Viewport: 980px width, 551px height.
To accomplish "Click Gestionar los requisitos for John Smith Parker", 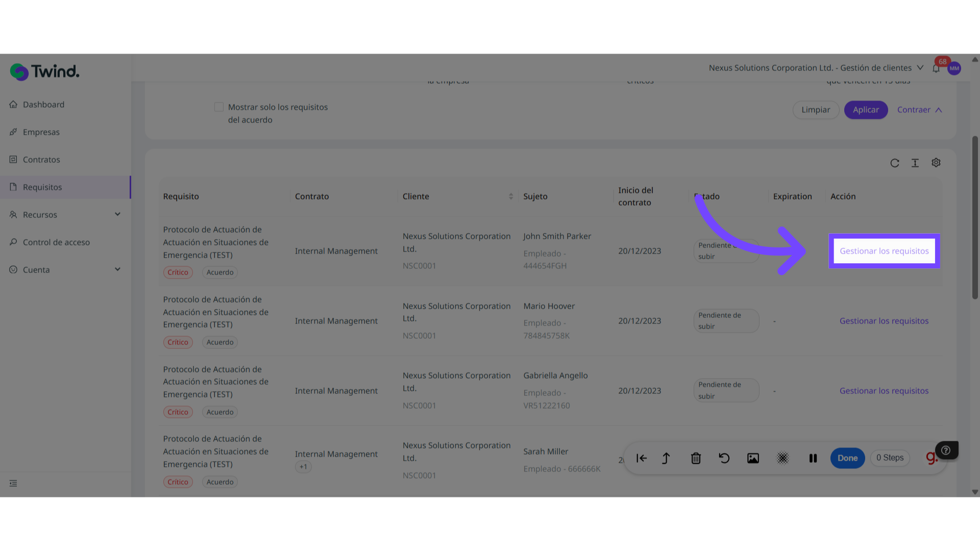I will tap(884, 251).
